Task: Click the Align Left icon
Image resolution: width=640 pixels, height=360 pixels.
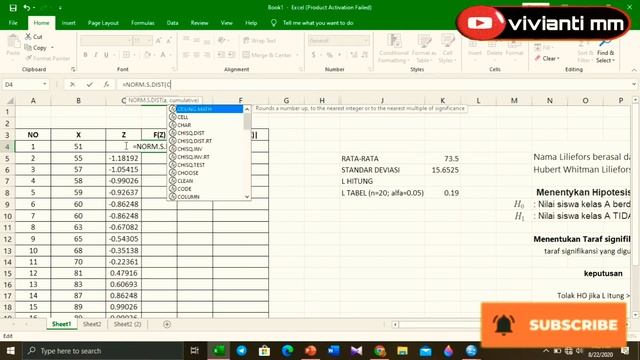Action: [186, 55]
